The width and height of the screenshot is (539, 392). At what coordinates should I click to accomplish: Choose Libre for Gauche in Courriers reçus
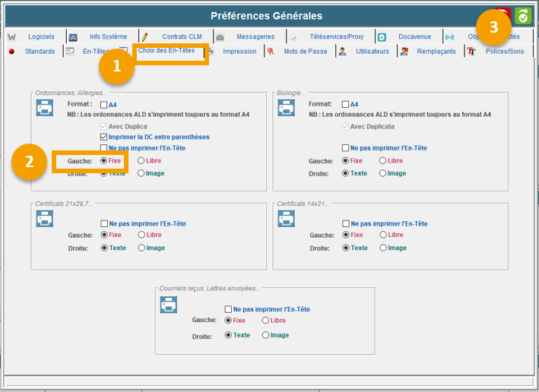pos(266,321)
